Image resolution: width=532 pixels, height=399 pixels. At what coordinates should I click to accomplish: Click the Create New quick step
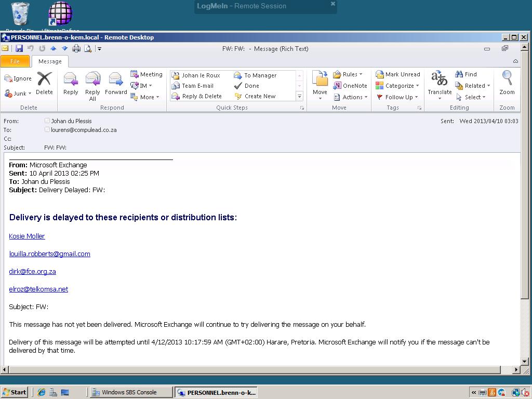point(255,96)
